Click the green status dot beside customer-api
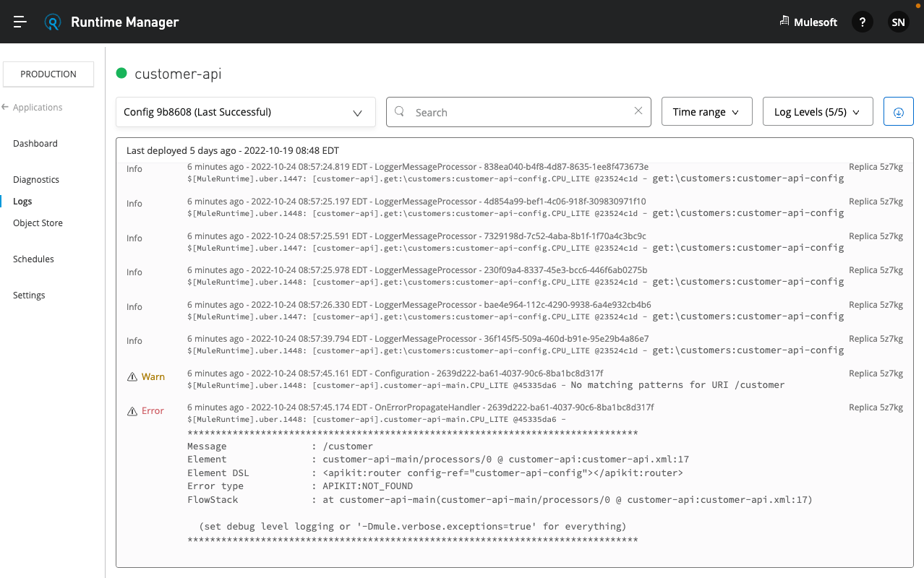This screenshot has height=578, width=924. [x=123, y=74]
